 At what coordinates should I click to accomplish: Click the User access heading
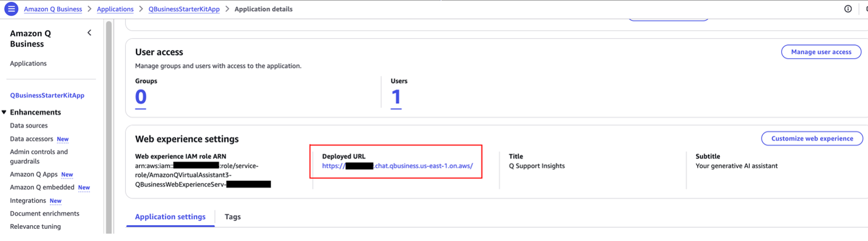(x=159, y=52)
